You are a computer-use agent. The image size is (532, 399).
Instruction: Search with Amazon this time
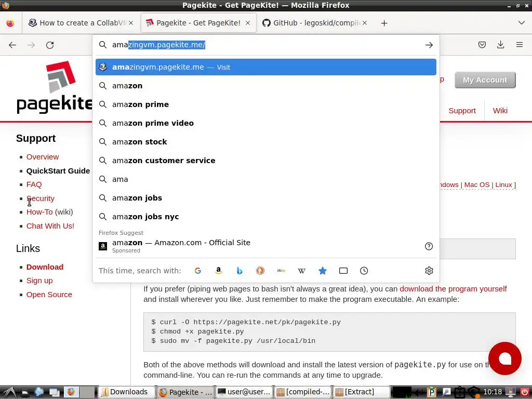point(219,270)
